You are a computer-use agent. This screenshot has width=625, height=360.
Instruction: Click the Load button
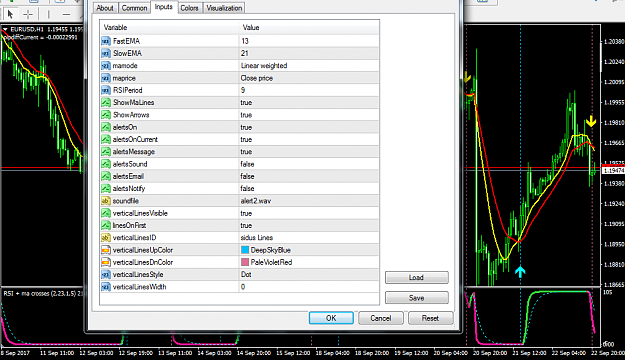pos(417,277)
